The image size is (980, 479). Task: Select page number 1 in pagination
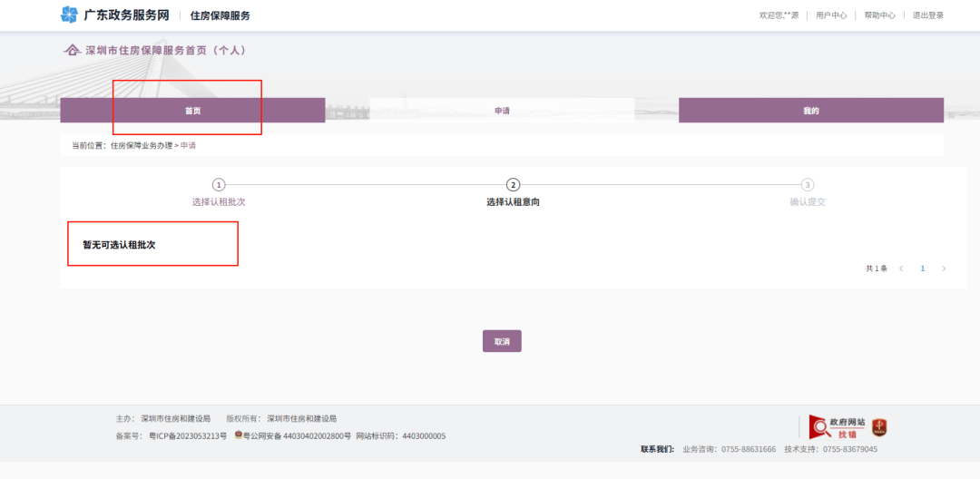coord(923,269)
